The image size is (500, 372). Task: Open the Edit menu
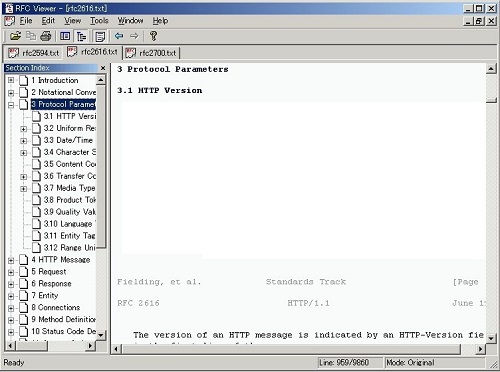point(48,21)
